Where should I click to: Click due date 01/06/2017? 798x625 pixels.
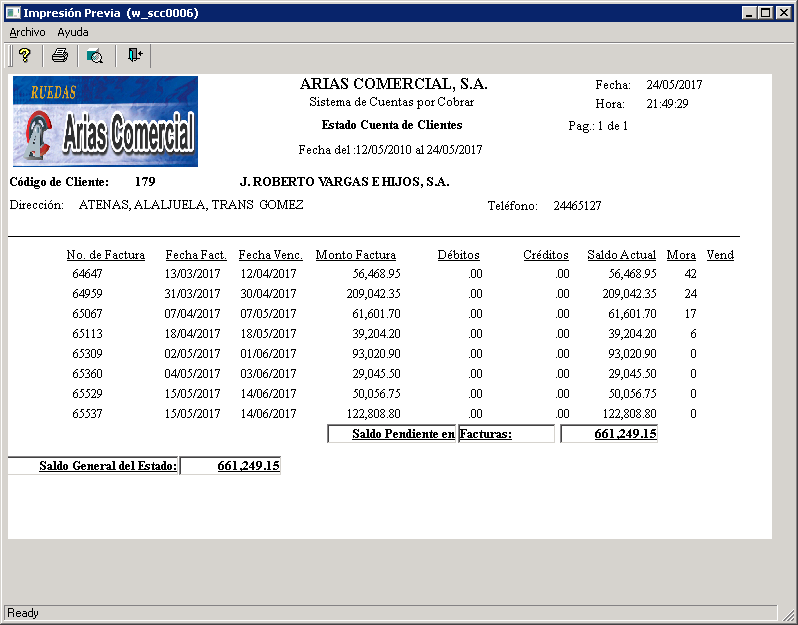pyautogui.click(x=268, y=354)
